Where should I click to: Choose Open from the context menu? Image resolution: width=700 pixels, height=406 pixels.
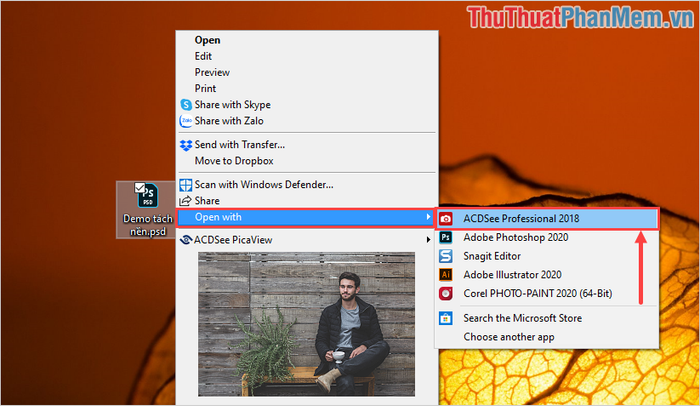(307, 40)
